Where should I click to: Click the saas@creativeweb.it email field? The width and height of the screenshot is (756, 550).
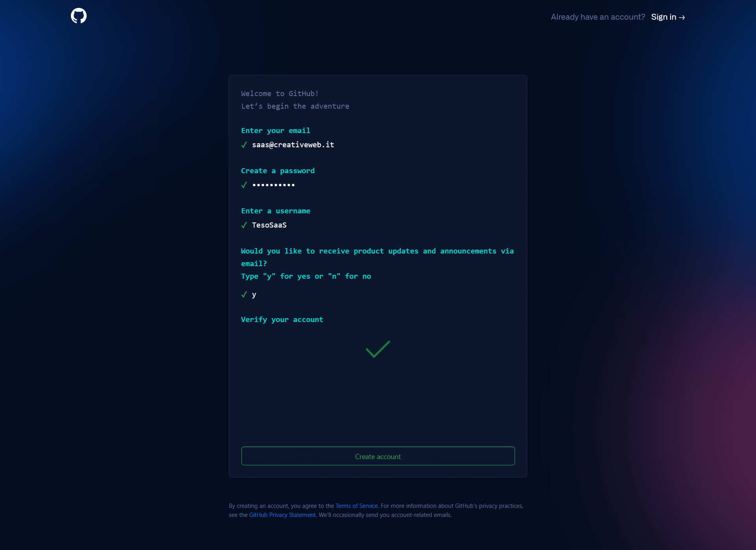tap(293, 144)
